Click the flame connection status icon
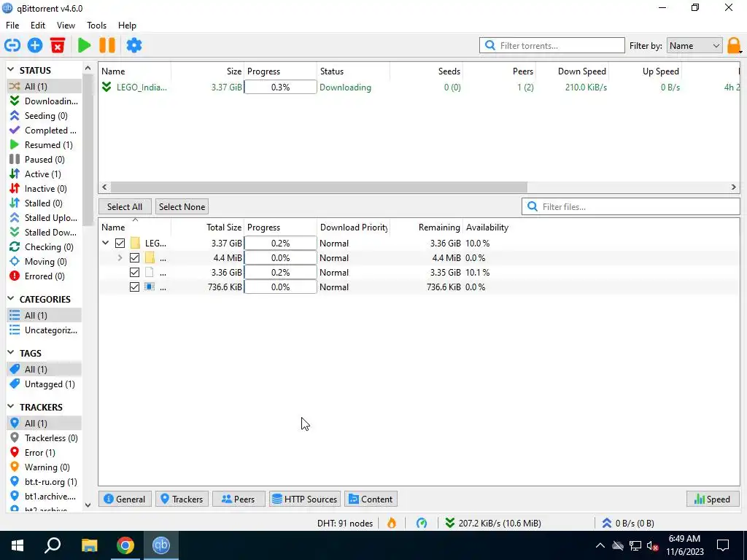 tap(392, 523)
